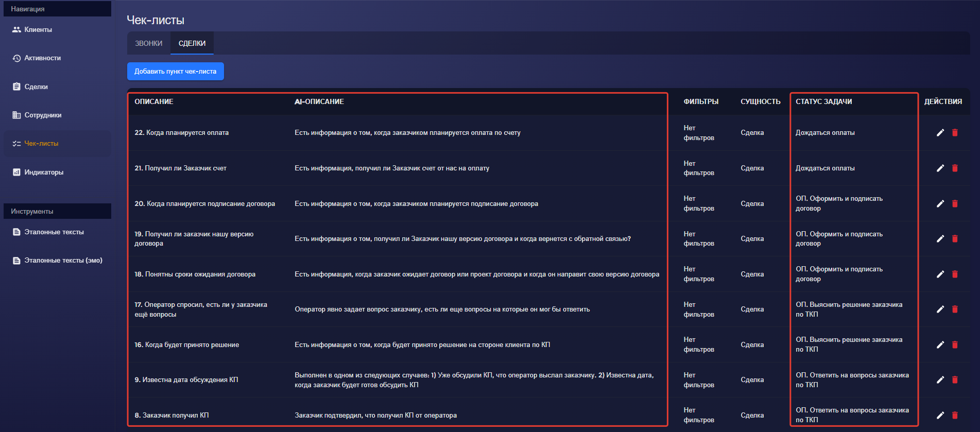
Task: Navigate to Сотрудники page
Action: 43,115
